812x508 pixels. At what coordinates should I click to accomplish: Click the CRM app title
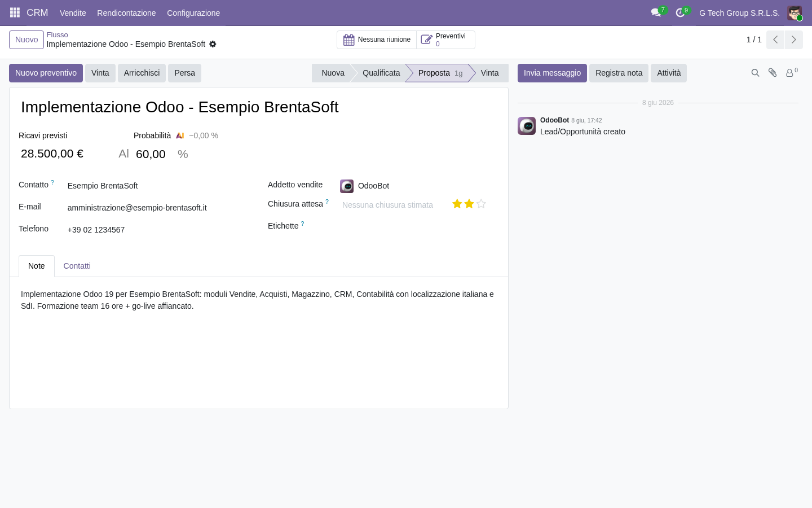[x=37, y=12]
